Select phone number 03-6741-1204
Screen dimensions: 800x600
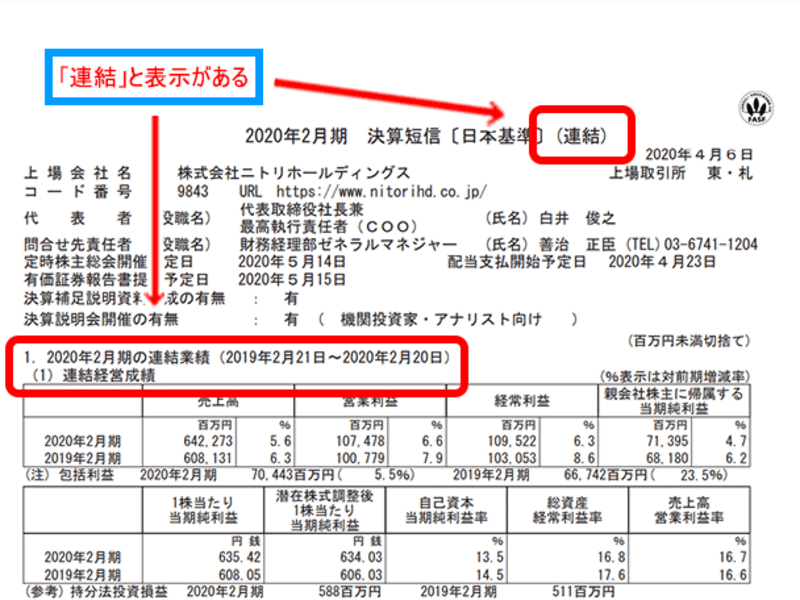click(711, 245)
